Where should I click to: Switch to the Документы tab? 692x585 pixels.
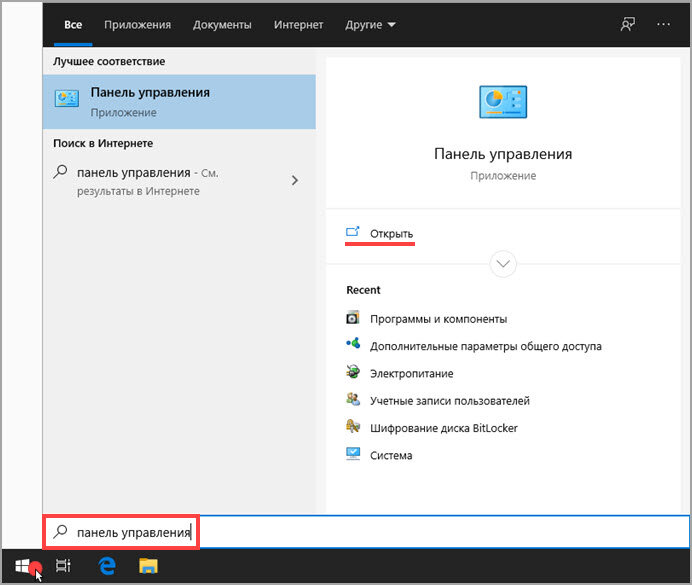click(x=222, y=25)
